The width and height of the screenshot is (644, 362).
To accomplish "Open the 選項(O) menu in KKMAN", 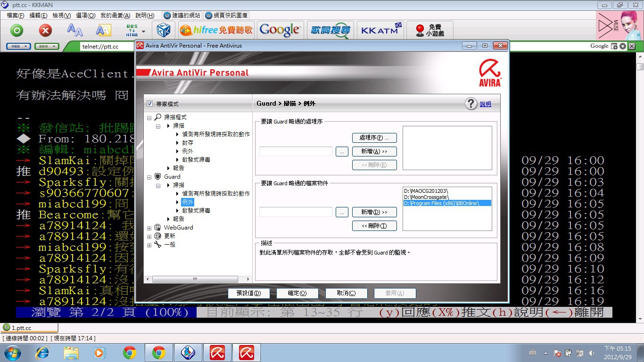I will pos(85,16).
